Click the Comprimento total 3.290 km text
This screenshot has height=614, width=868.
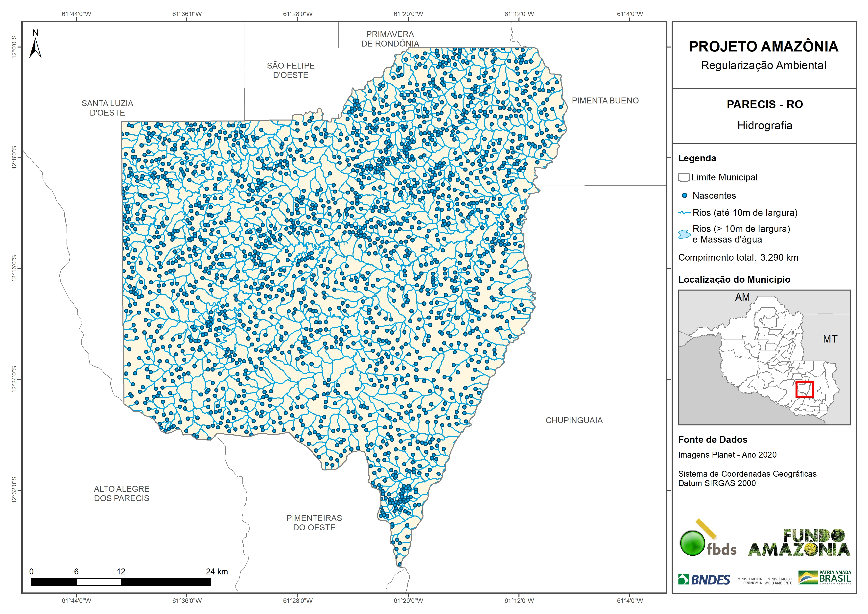pos(738,258)
